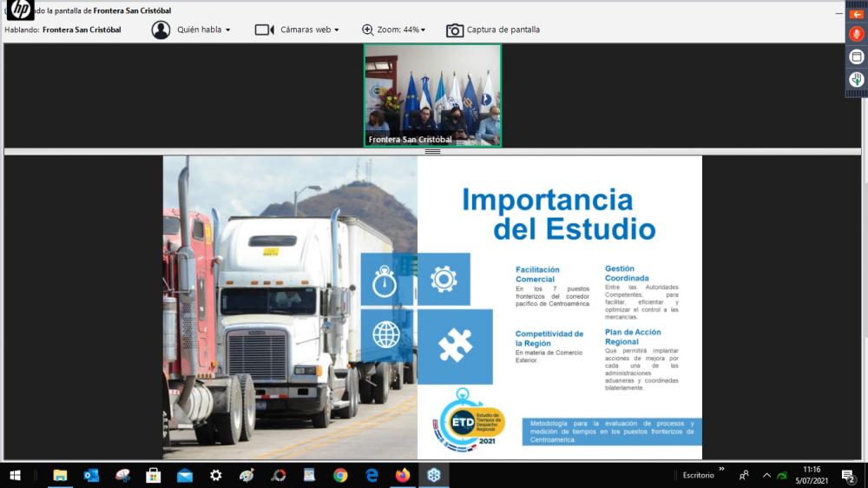Click the webcam video camera icon

pos(264,30)
